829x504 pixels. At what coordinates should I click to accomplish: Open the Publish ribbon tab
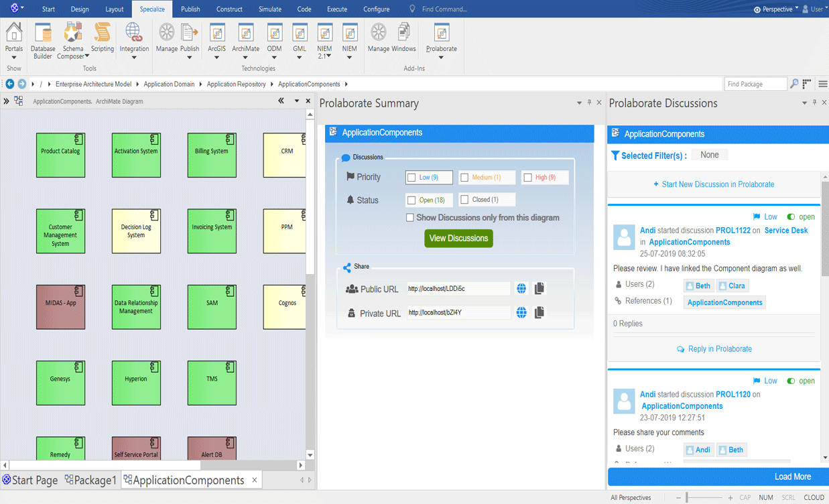pyautogui.click(x=190, y=9)
